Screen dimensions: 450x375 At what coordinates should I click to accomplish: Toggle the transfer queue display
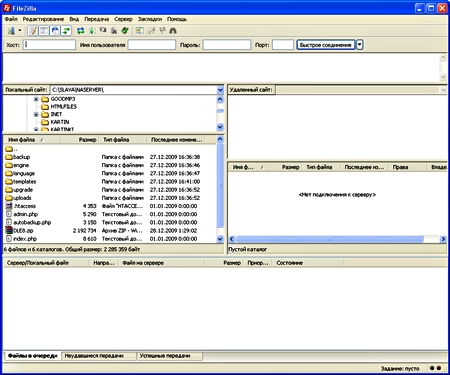pyautogui.click(x=66, y=31)
